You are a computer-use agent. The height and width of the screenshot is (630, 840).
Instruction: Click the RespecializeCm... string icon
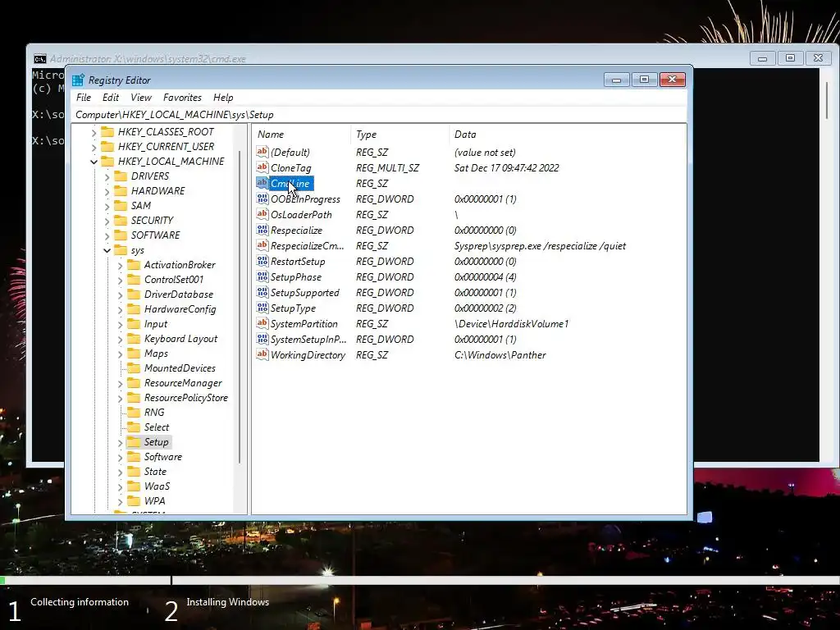click(262, 245)
